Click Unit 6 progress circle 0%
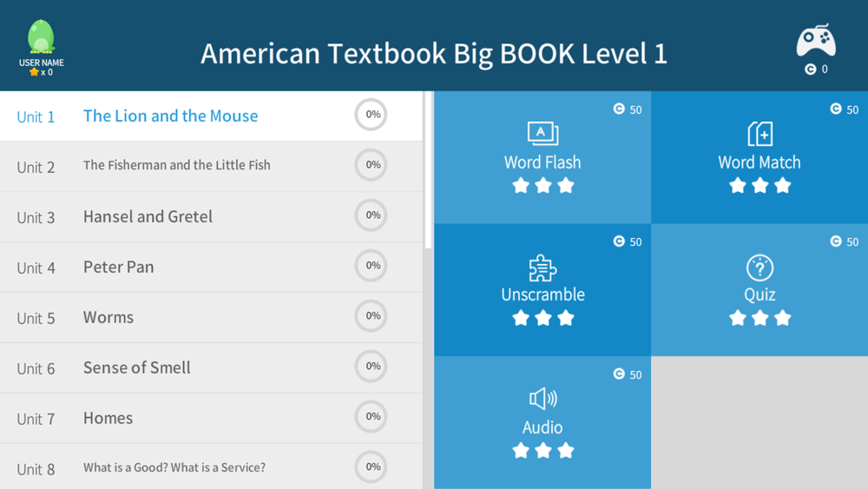Viewport: 868px width, 489px height. pos(371,367)
